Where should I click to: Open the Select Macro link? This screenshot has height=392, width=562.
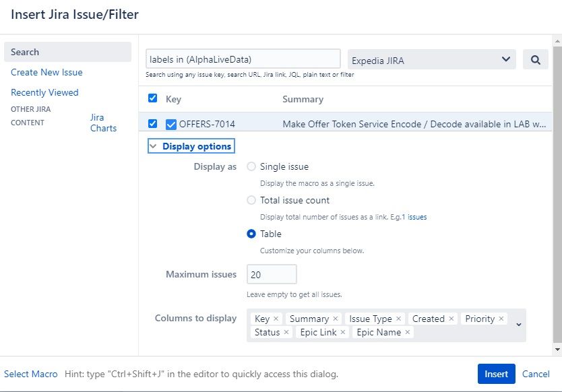31,374
